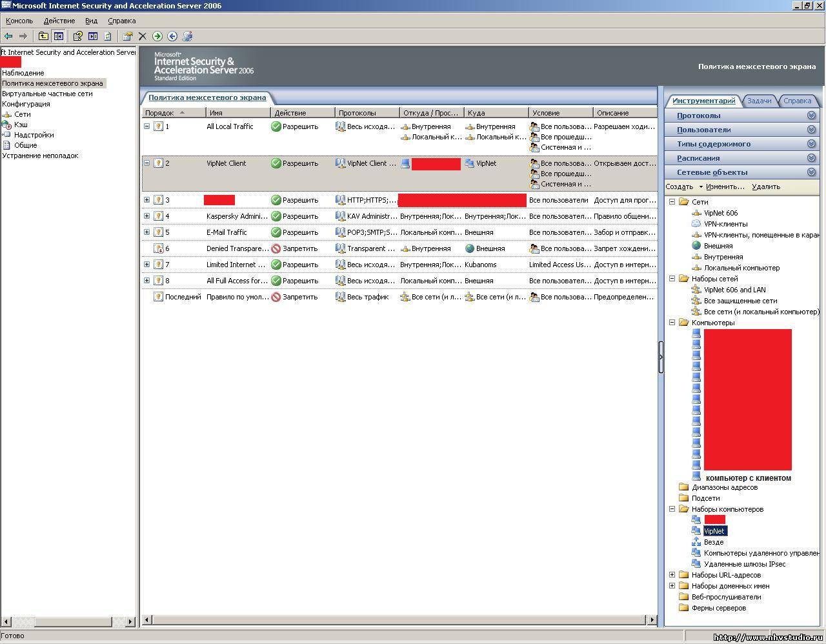Screen dimensions: 826x644
Task: Click the Сети network icon in left tree
Action: pyautogui.click(x=6, y=114)
